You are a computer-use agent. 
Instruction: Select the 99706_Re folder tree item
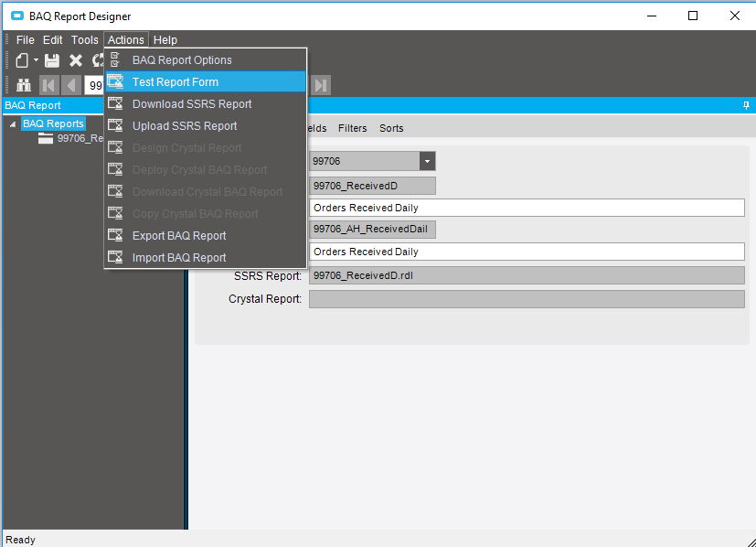71,138
